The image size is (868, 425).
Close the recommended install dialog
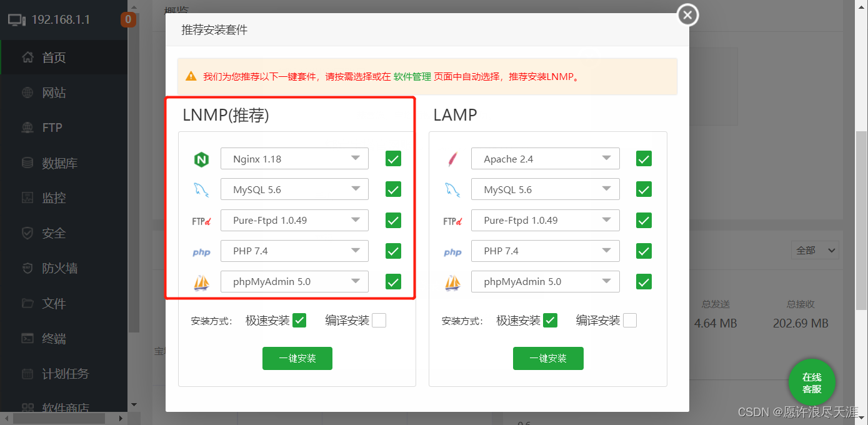click(x=687, y=15)
